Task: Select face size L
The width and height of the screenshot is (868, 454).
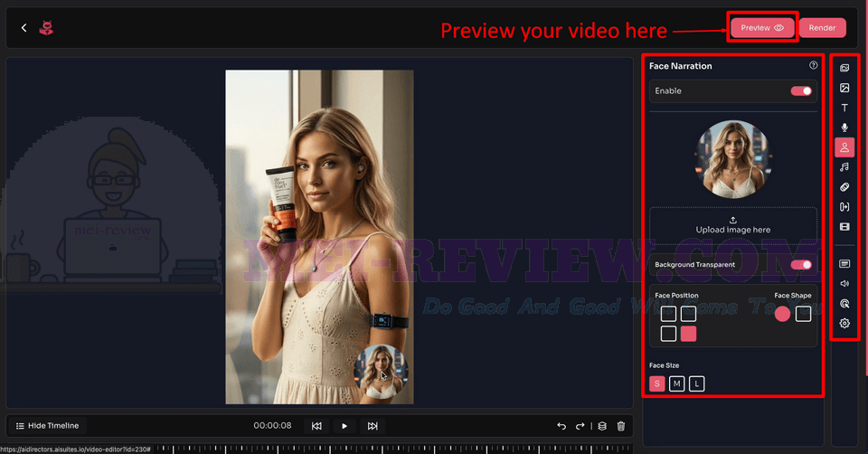Action: 696,383
